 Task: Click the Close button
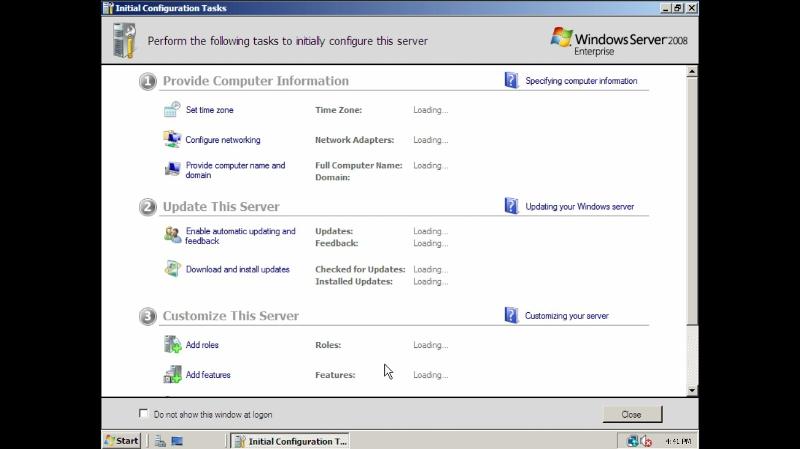(x=632, y=414)
